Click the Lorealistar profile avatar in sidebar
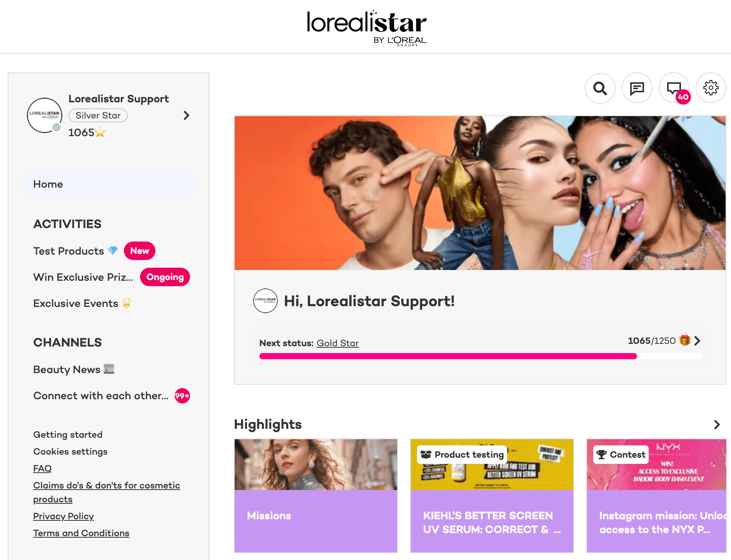The image size is (731, 560). click(45, 115)
